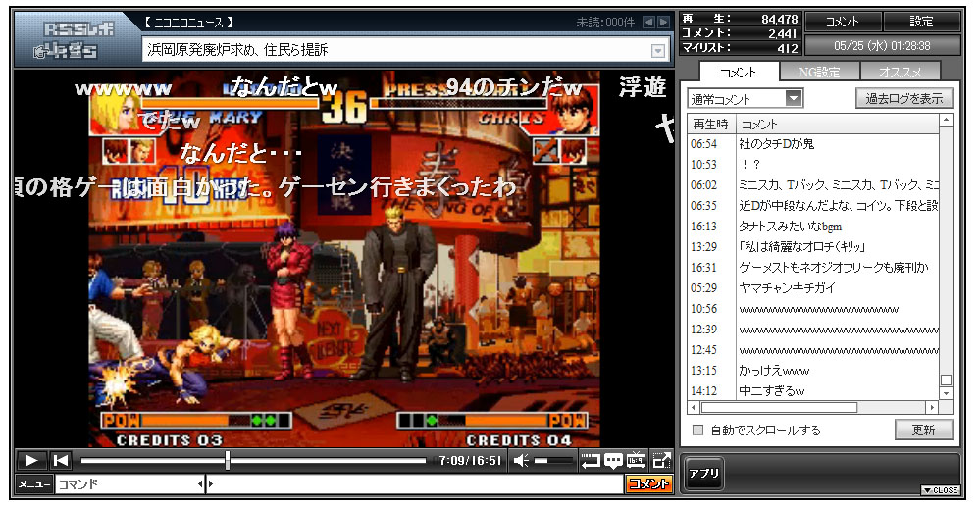Click the 未読:000件 unread counter
The width and height of the screenshot is (980, 507).
click(605, 23)
